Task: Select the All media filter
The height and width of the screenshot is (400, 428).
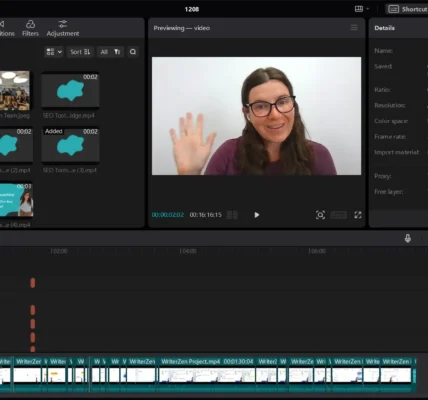Action: pos(104,52)
